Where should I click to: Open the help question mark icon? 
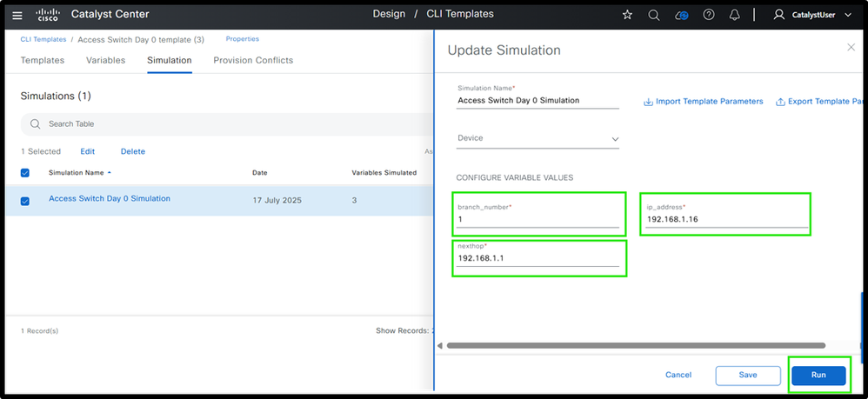coord(709,15)
